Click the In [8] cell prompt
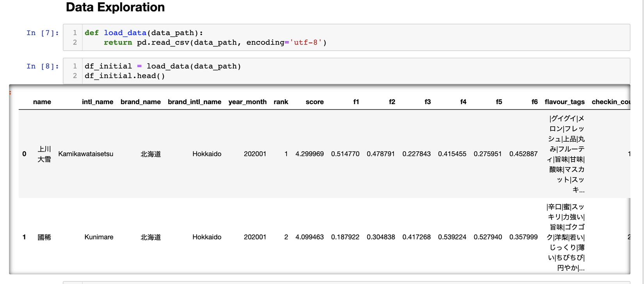Viewport: 644px width, 284px height. 43,66
